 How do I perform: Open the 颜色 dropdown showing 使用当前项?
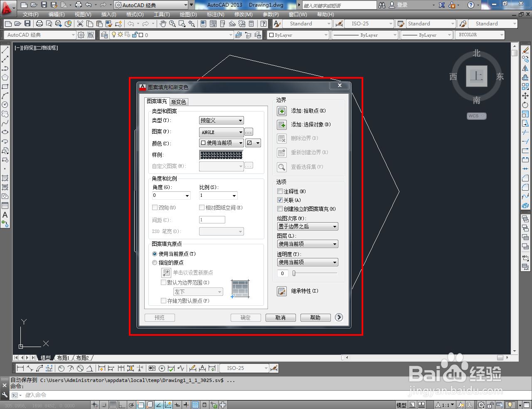tap(222, 143)
